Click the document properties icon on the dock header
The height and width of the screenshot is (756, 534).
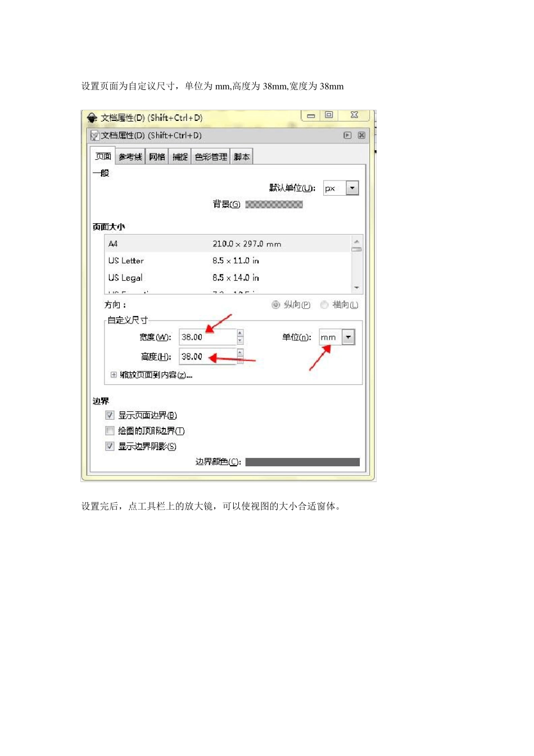pyautogui.click(x=95, y=136)
